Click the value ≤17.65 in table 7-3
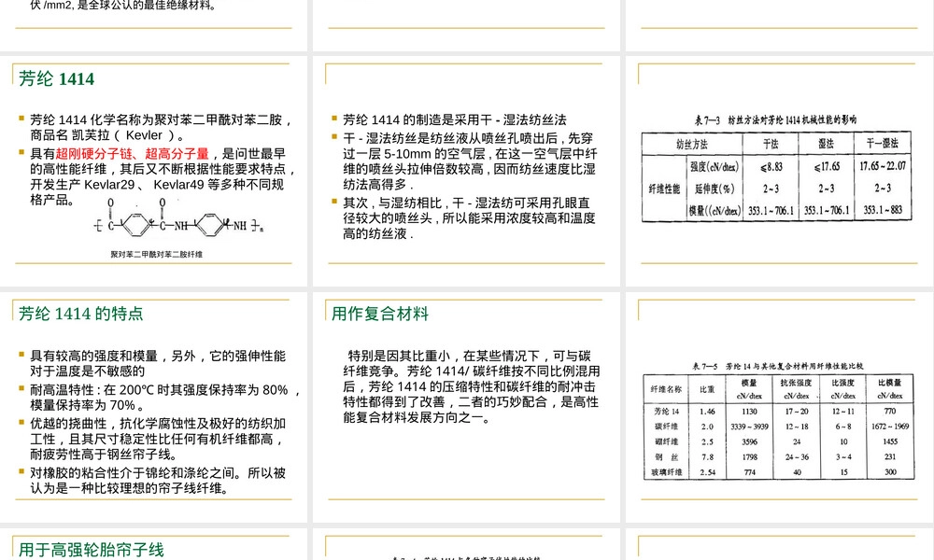 [827, 167]
